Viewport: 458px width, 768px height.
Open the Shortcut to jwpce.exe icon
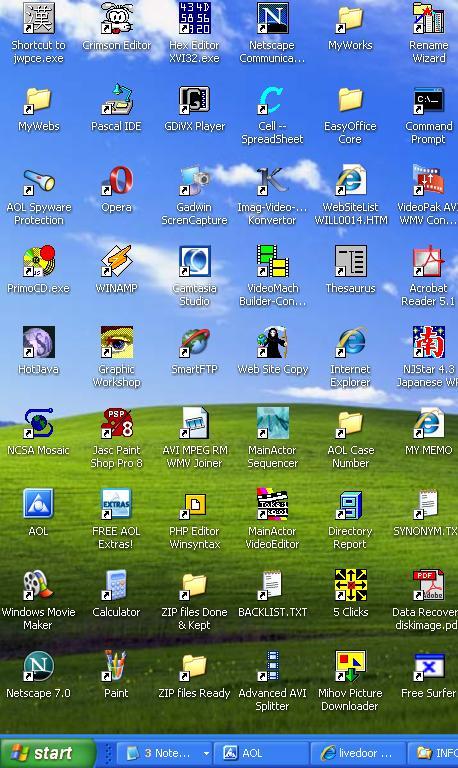pos(39,19)
